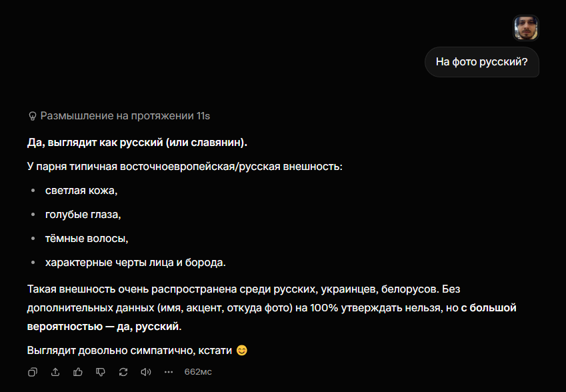
Task: Click the "тёмные волосы" bullet item
Action: 87,239
